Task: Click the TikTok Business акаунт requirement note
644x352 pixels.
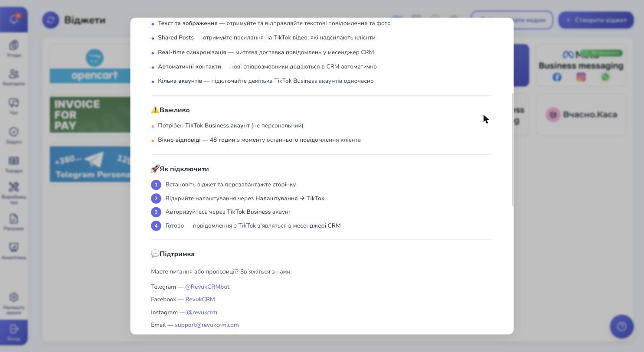Action: tap(230, 126)
